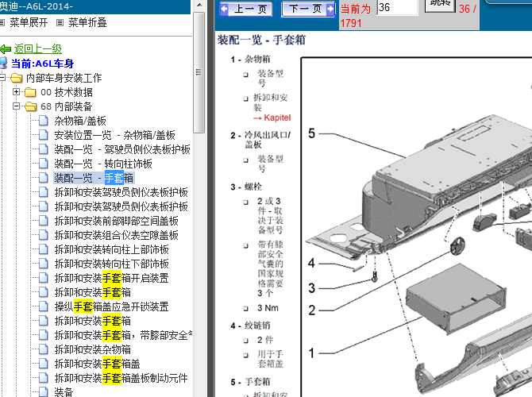Open 操纵手套箱盖应急开锁装置
Screen dimensions: 532x397
[112, 306]
